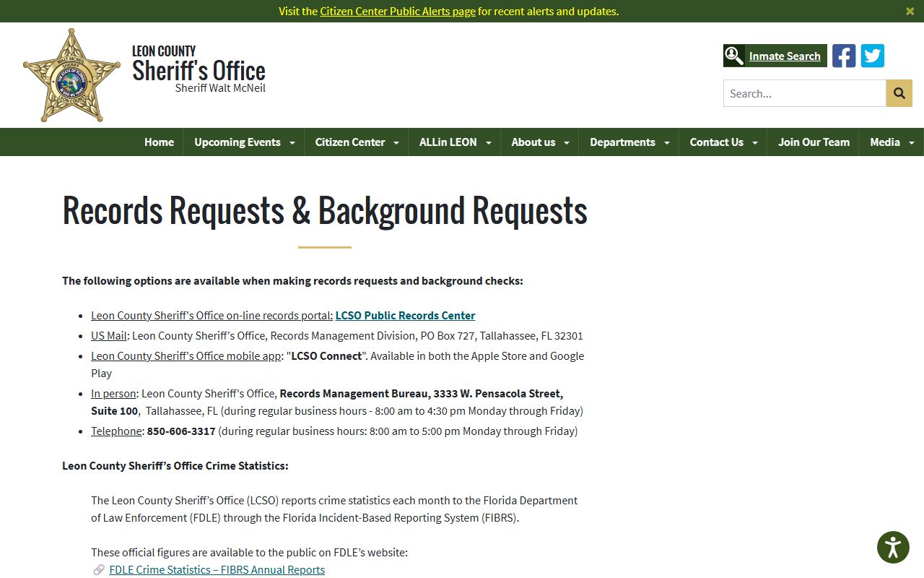Expand the About us dropdown arrow
Image resolution: width=924 pixels, height=578 pixels.
pos(567,143)
